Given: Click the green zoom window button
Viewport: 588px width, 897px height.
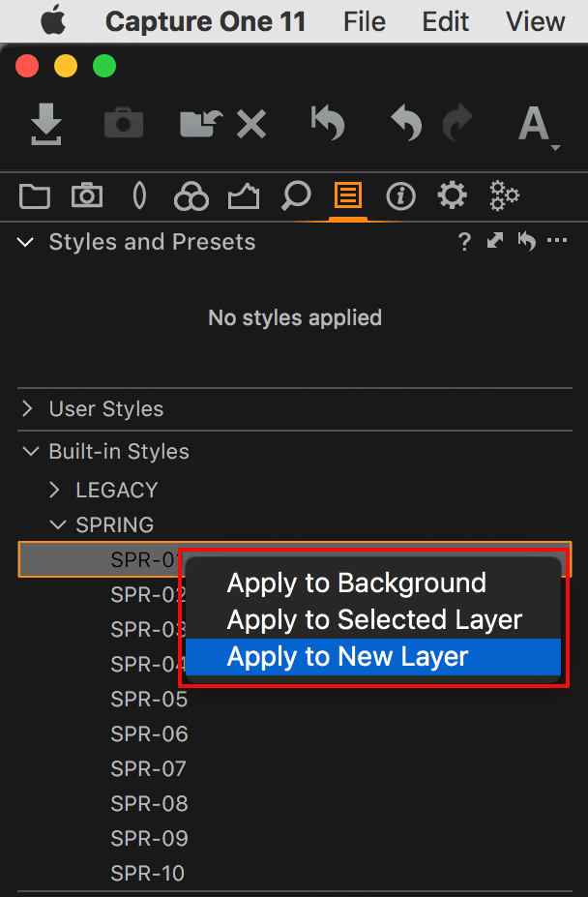Looking at the screenshot, I should click(104, 67).
